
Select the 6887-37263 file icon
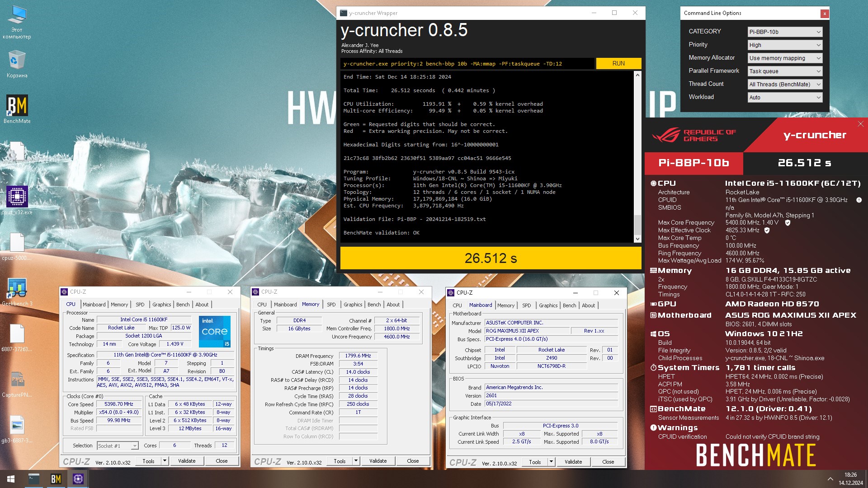point(17,338)
